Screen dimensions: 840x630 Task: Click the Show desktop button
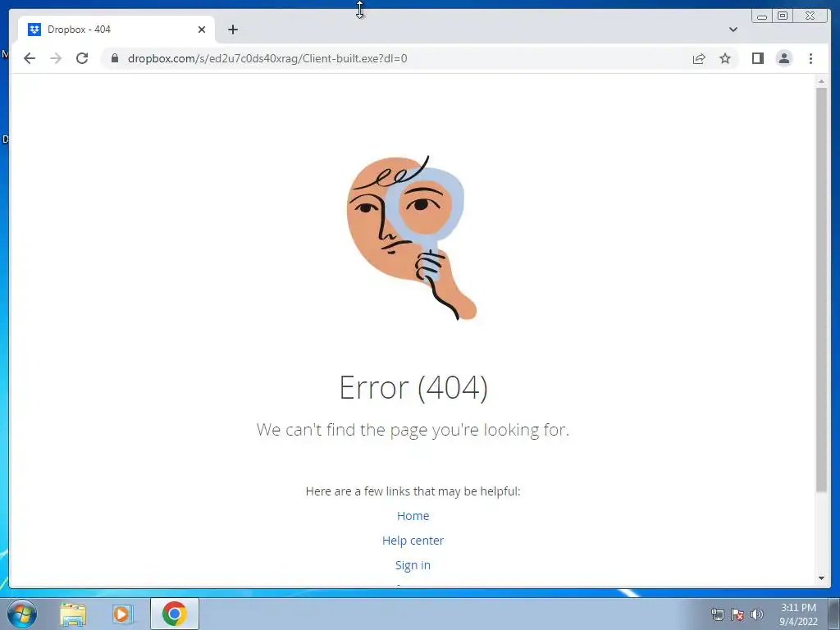pyautogui.click(x=834, y=614)
